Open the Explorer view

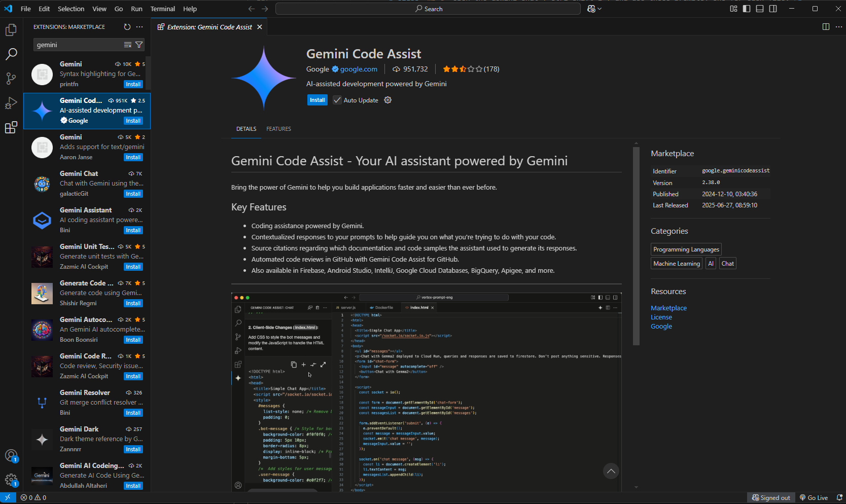pyautogui.click(x=11, y=30)
